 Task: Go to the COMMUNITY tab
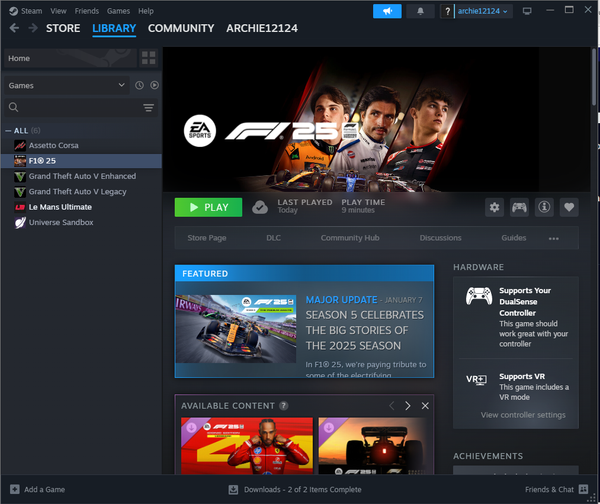[181, 28]
